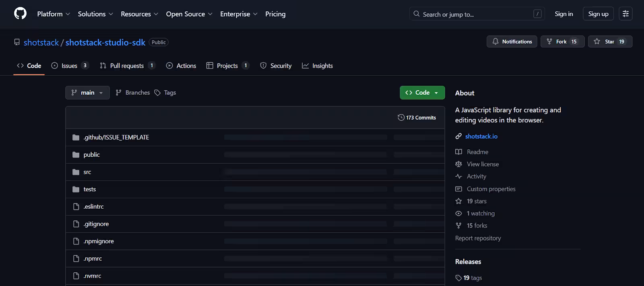The width and height of the screenshot is (644, 286).
Task: Open Custom properties
Action: point(491,189)
